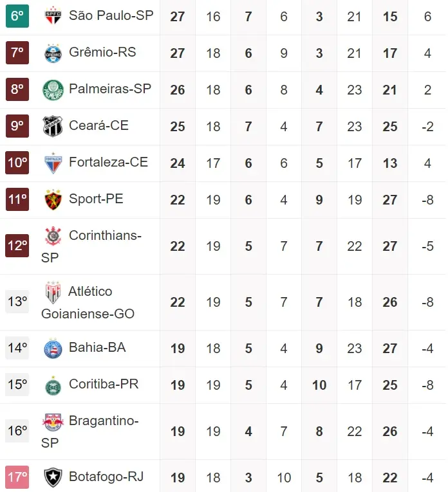This screenshot has width=448, height=492.
Task: Click the Sport-PE lion crest
Action: 52,199
